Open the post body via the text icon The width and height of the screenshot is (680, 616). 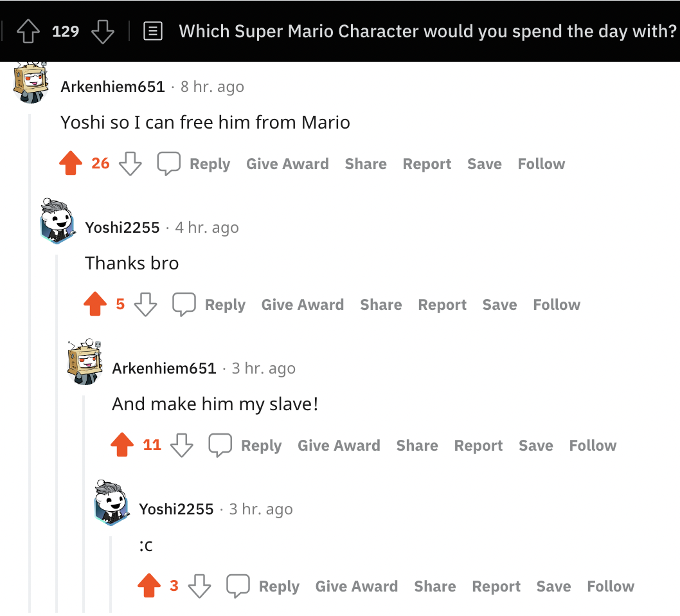click(153, 31)
